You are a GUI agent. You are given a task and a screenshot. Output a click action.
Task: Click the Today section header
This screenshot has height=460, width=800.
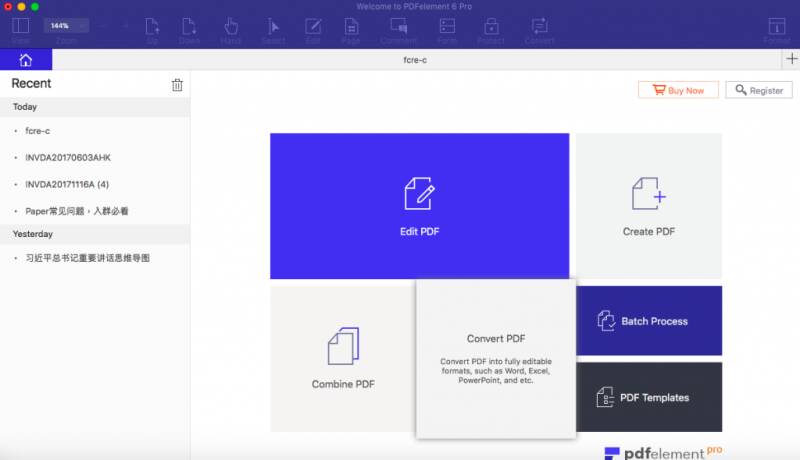pos(95,107)
